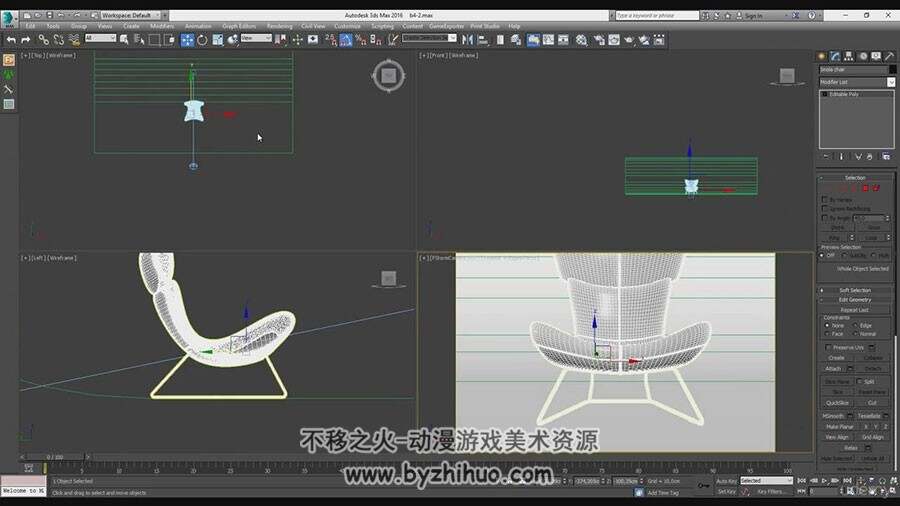Click the QuickSlice button

click(x=837, y=403)
